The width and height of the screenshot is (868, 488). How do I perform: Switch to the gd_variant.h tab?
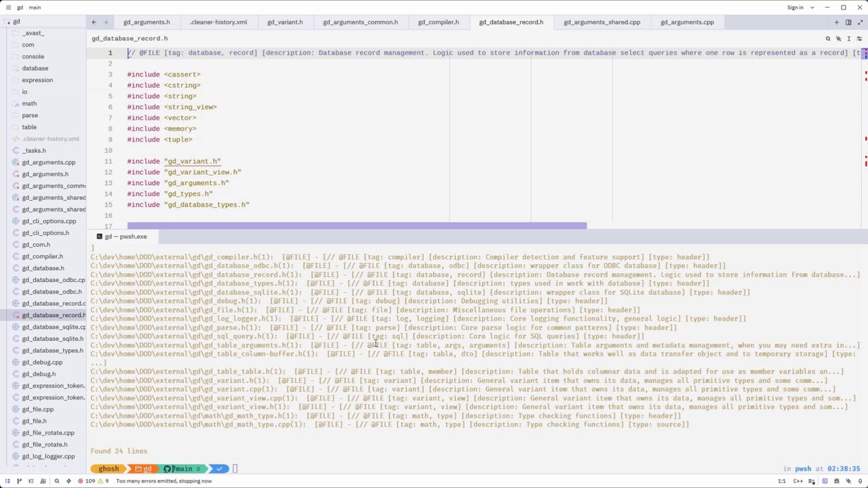[285, 22]
